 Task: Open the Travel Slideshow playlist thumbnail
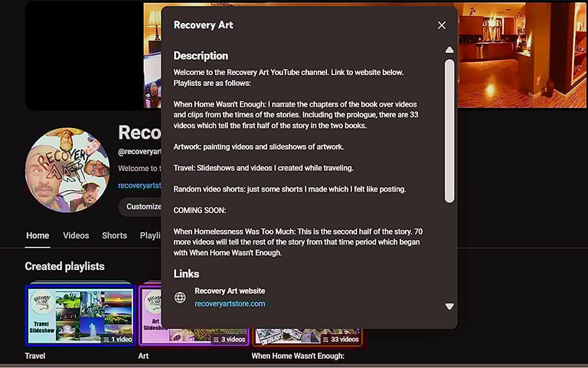[80, 314]
